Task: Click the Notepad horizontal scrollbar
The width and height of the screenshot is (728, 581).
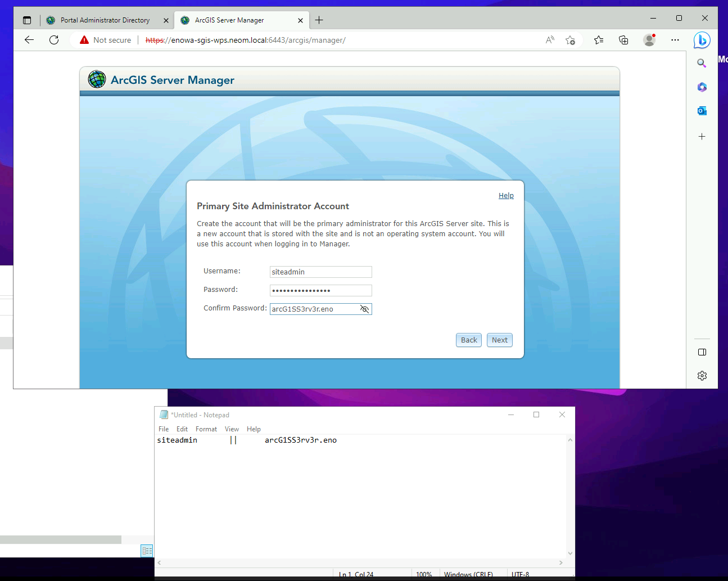Action: (360, 562)
